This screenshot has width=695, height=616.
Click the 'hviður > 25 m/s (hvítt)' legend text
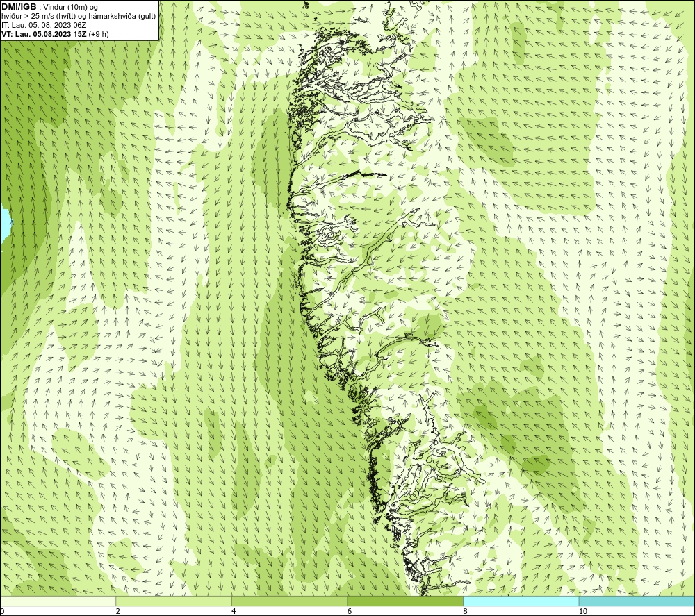(x=39, y=17)
